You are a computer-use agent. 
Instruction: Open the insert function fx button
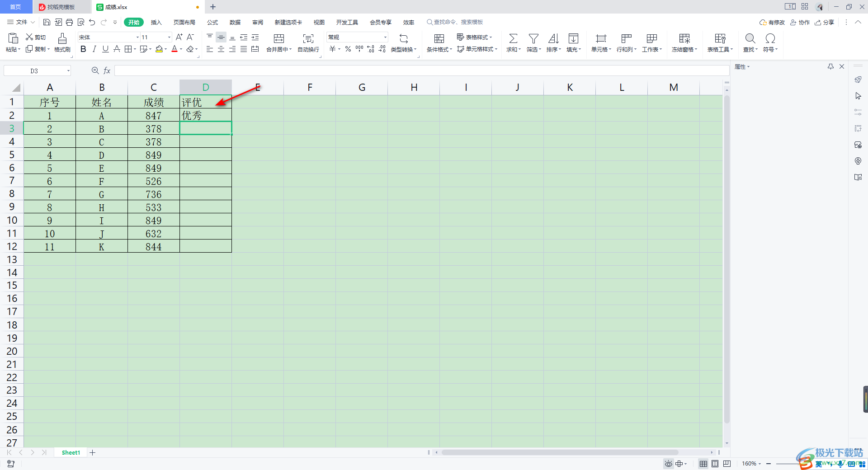(x=107, y=70)
